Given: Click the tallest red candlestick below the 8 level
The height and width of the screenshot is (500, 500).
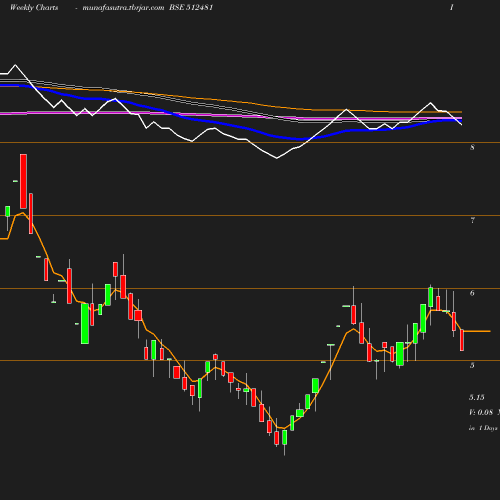Looking at the screenshot, I should pyautogui.click(x=23, y=181).
